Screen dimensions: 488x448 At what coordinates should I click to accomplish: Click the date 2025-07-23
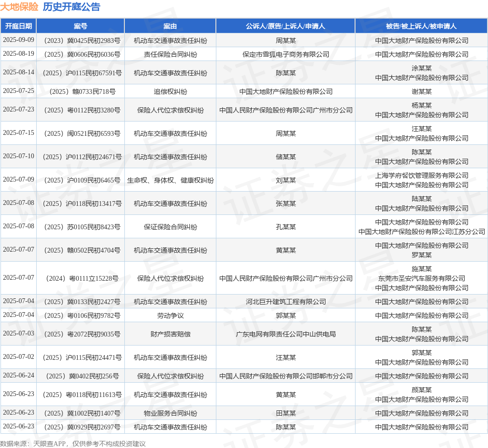click(x=19, y=110)
